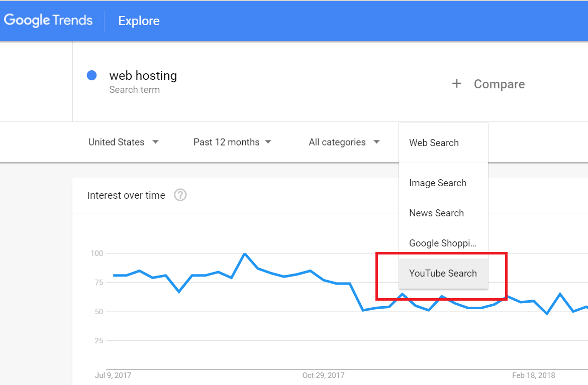Select Web Search from the menu
588x385 pixels.
[x=434, y=143]
